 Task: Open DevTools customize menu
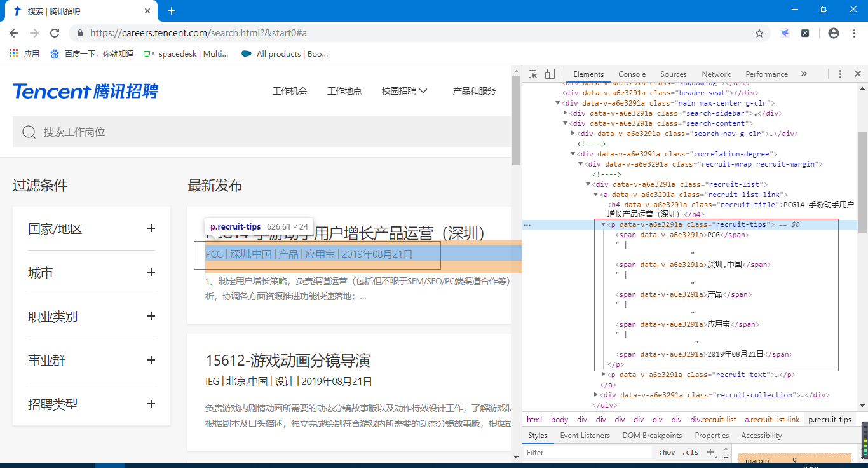840,74
